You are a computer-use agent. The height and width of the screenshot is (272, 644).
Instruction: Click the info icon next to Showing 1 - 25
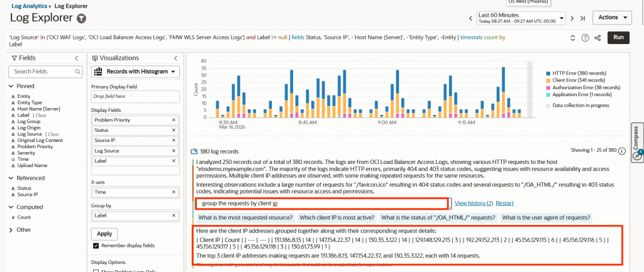click(x=622, y=151)
